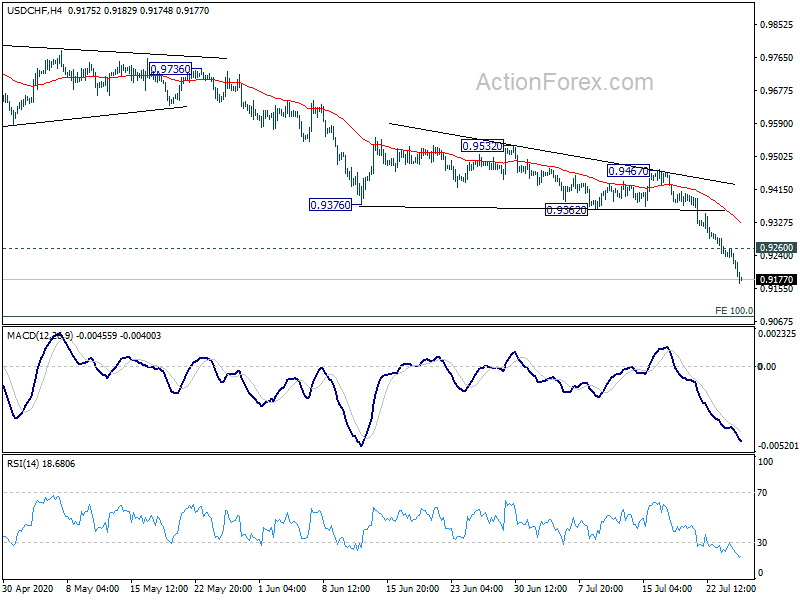This screenshot has width=800, height=600.
Task: Click the MACD(12,26,9) indicator label
Action: pos(40,336)
